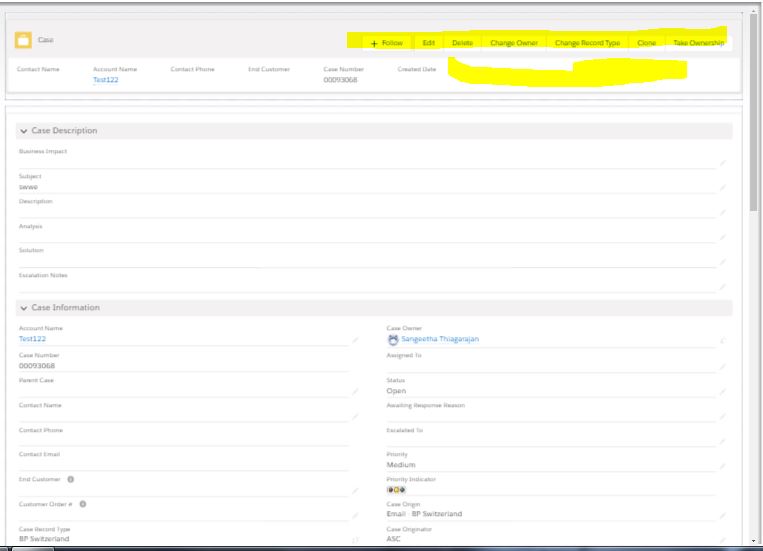Open Test122 account link in header
The image size is (763, 551).
tap(106, 81)
